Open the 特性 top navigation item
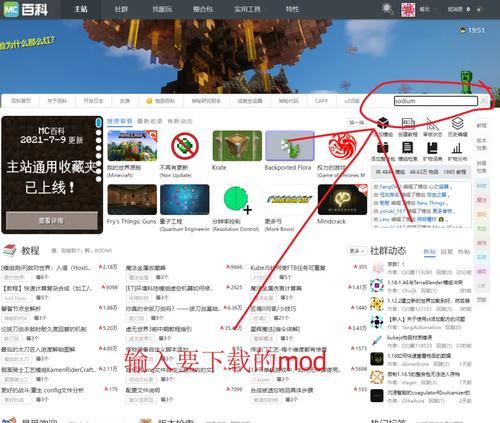Image resolution: width=500 pixels, height=423 pixels. pyautogui.click(x=292, y=9)
